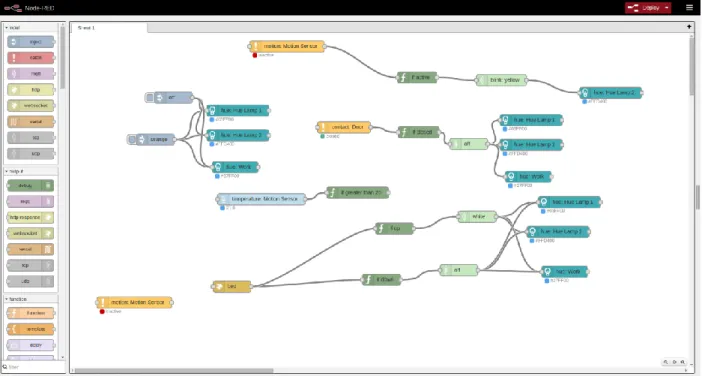Switch to the Sheet 1 tab

(x=109, y=28)
